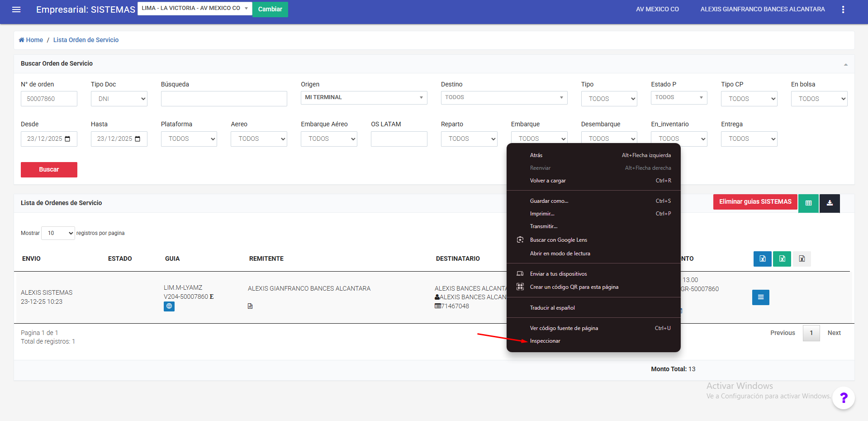The image size is (868, 421).
Task: Collapse the Buscar Orden de Servicio panel
Action: pyautogui.click(x=845, y=64)
